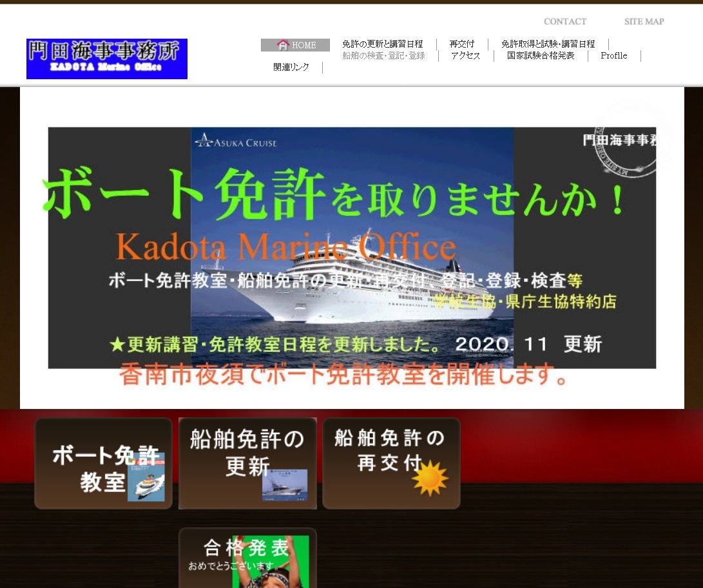Click the 2020. 11 更新 date text

click(x=528, y=344)
